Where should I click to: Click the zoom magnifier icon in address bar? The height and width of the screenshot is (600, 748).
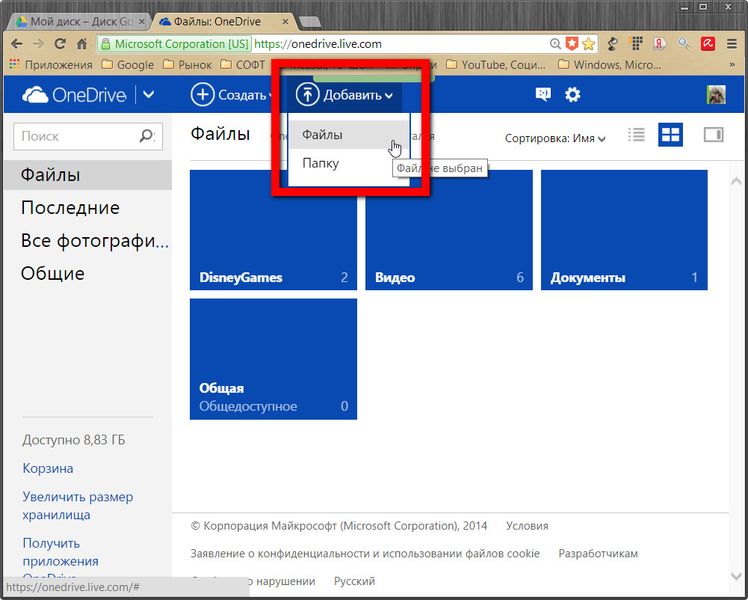(555, 44)
